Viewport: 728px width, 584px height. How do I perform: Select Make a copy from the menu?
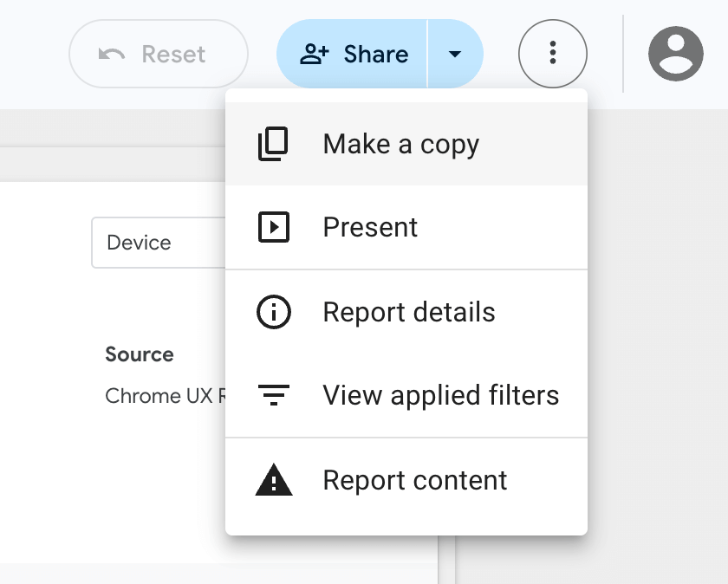(x=400, y=144)
